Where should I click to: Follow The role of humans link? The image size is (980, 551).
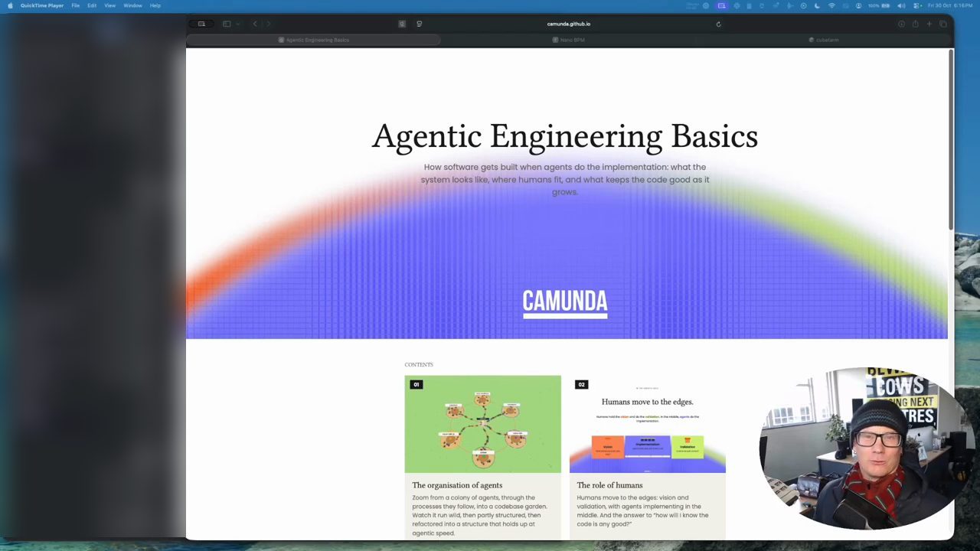tap(609, 485)
